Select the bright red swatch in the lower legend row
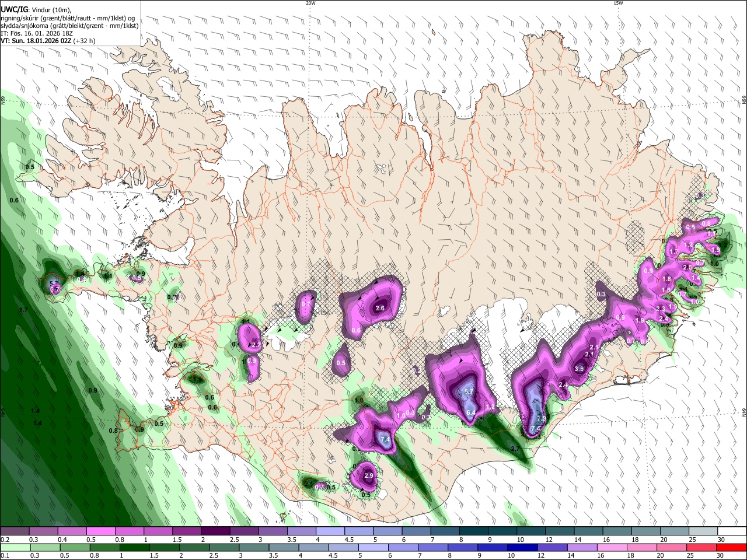This screenshot has height=560, width=747. pos(731,547)
